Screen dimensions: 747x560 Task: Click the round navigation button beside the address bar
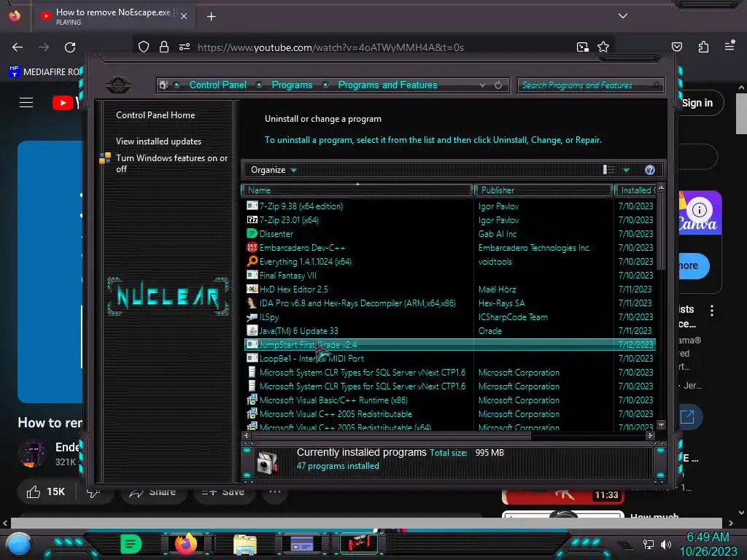[117, 85]
